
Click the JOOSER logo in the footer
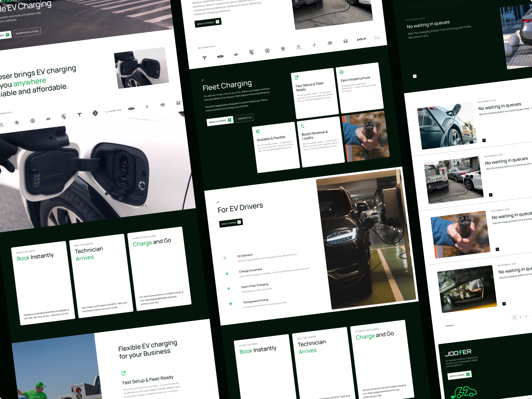pyautogui.click(x=458, y=353)
